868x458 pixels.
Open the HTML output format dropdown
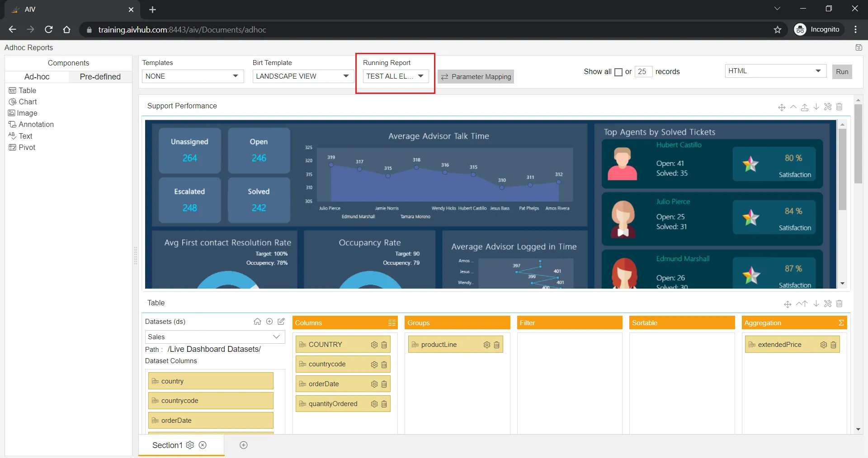tap(776, 71)
